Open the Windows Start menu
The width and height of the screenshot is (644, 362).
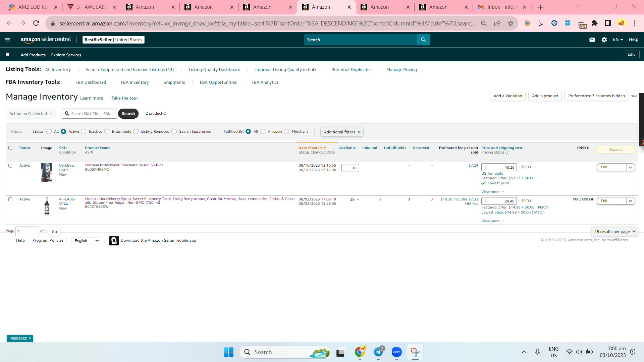[228, 352]
